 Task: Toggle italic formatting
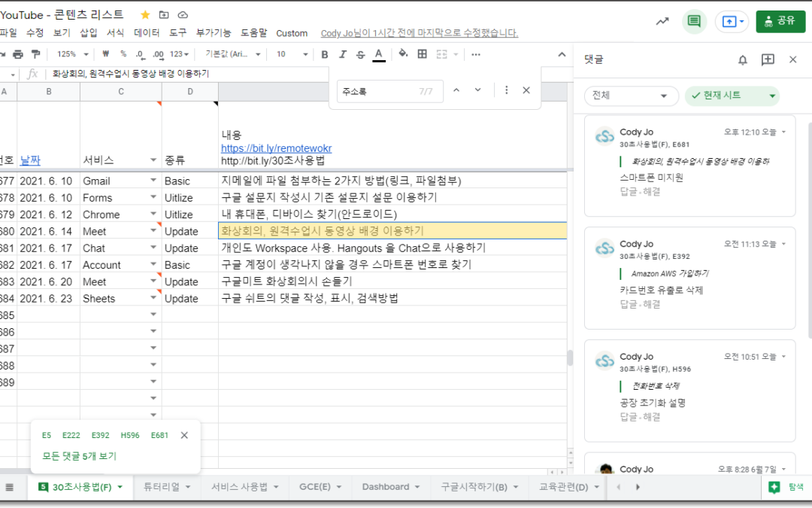342,54
